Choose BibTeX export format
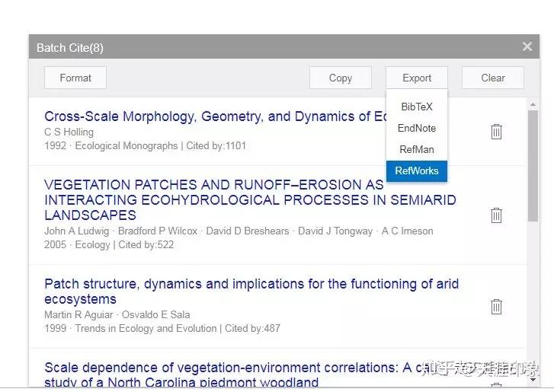Screen dimensions: 554x392 pos(417,107)
